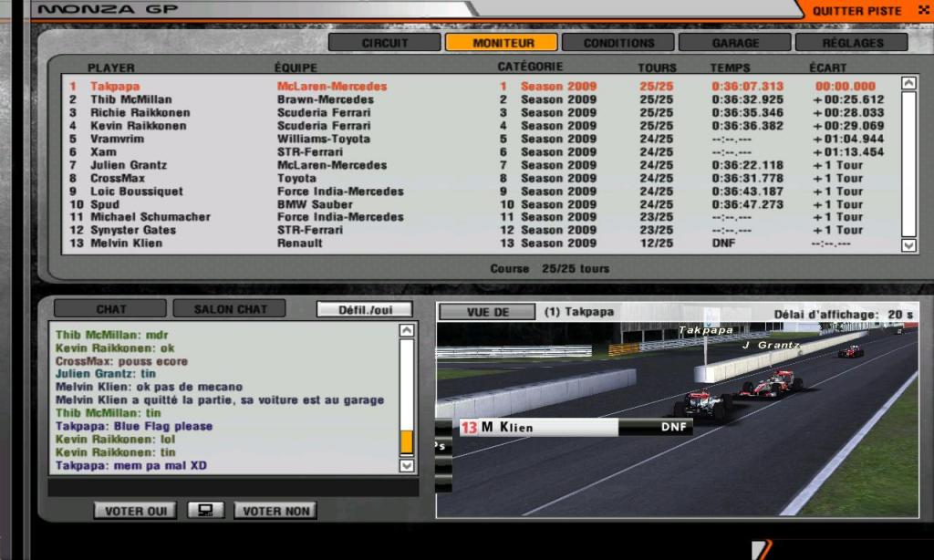Click the Williams-Toyota team cell
The width and height of the screenshot is (934, 560).
324,139
